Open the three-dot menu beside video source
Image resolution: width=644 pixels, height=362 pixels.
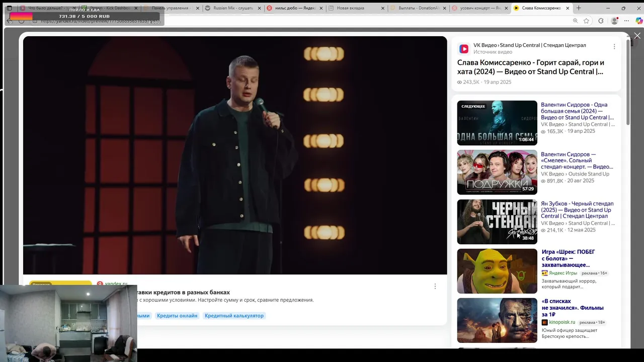614,47
